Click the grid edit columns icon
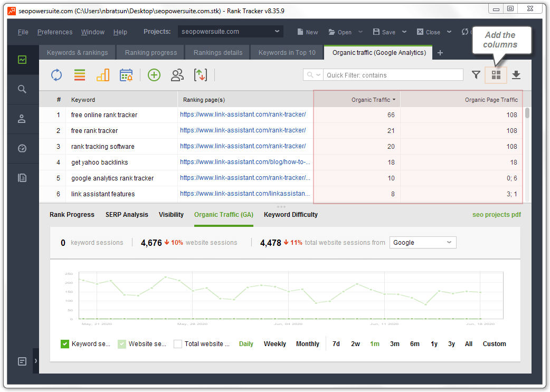 [x=496, y=75]
